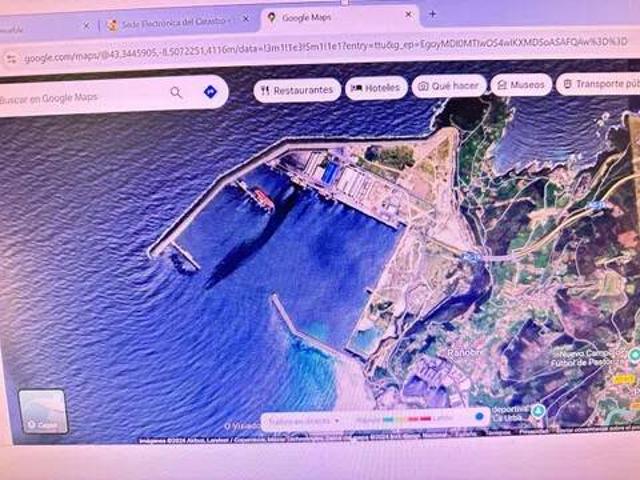Click the site info icon in address bar
Viewport: 640px width, 480px height.
pos(11,59)
